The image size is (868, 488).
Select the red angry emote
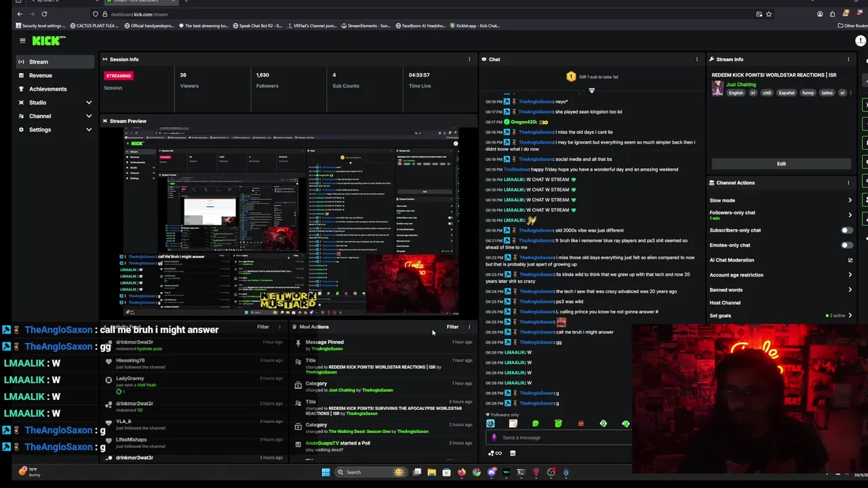[x=580, y=424]
